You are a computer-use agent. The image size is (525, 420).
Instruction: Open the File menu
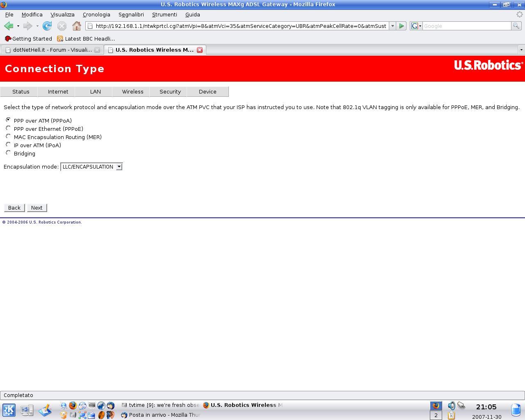click(9, 14)
